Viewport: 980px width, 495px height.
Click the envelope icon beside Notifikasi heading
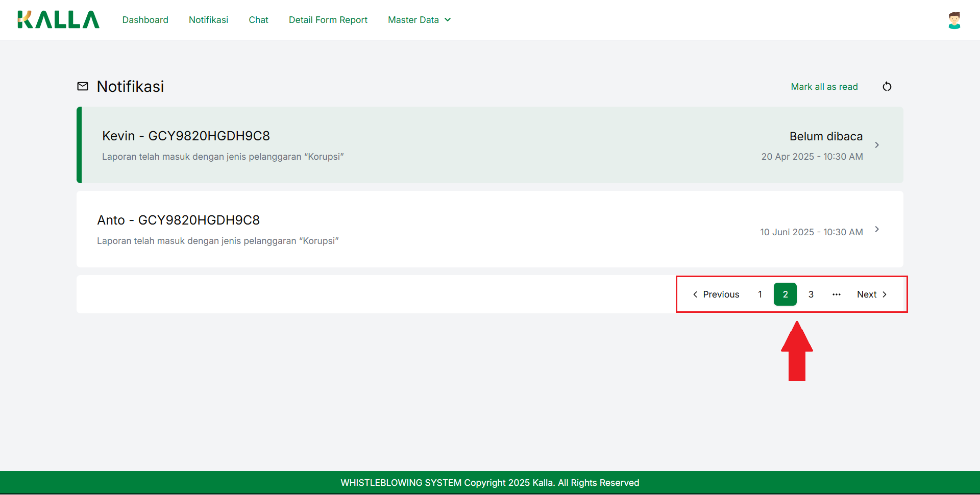pos(83,86)
